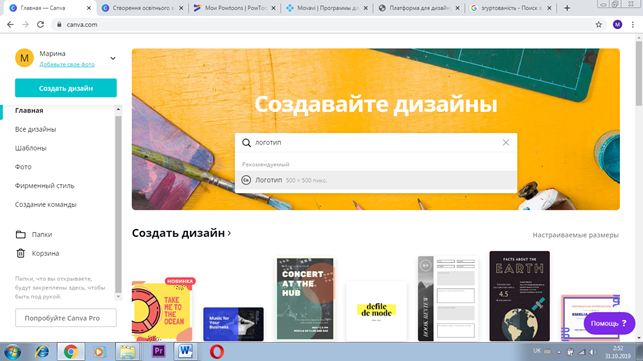Reload the Canva page
The height and width of the screenshot is (361, 643).
pyautogui.click(x=40, y=25)
